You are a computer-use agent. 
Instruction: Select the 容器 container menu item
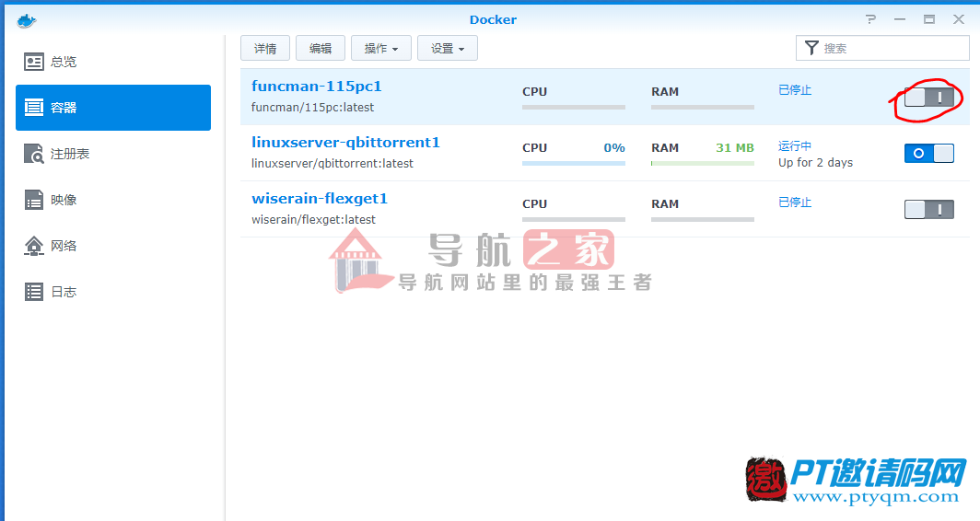click(113, 108)
